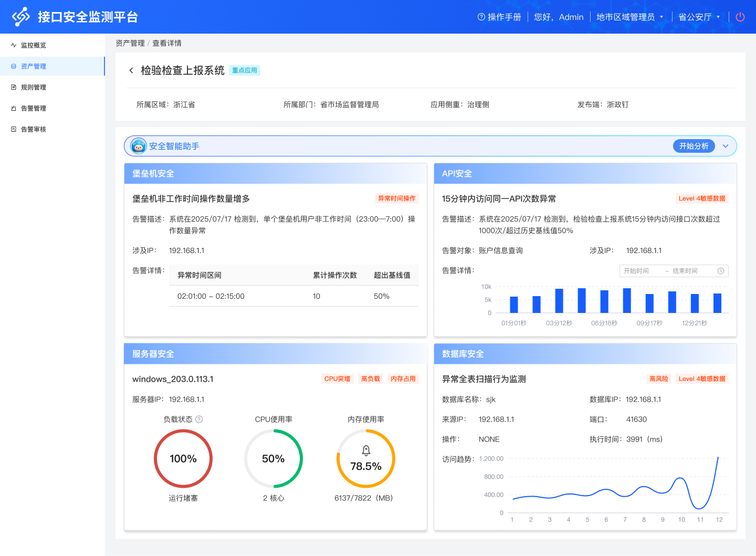
Task: Click the 100% load status gauge
Action: pos(183,458)
